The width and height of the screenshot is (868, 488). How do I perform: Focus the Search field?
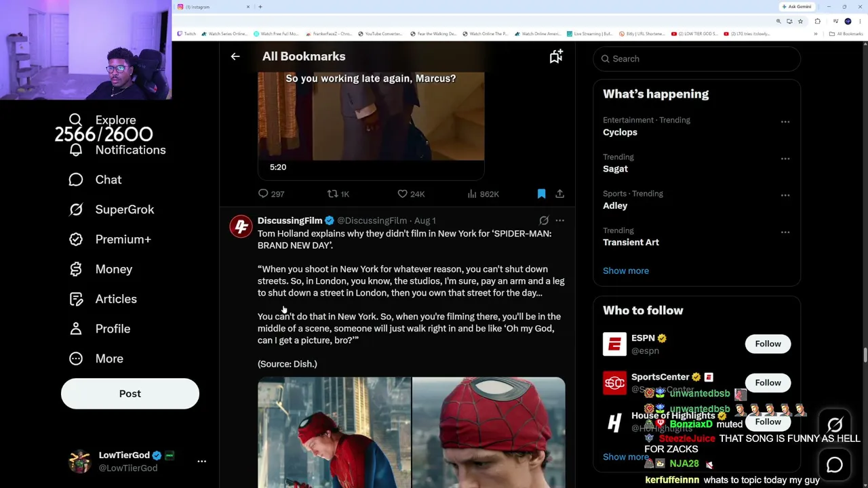[696, 59]
